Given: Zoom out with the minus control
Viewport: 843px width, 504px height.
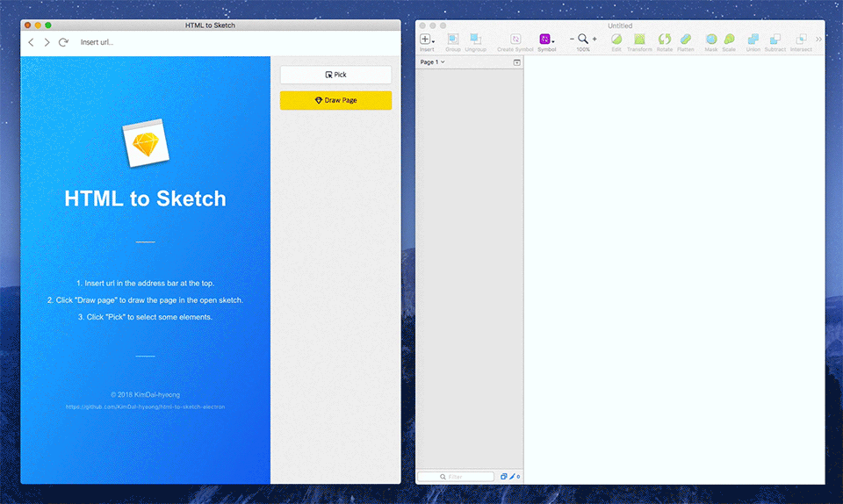Looking at the screenshot, I should click(572, 40).
